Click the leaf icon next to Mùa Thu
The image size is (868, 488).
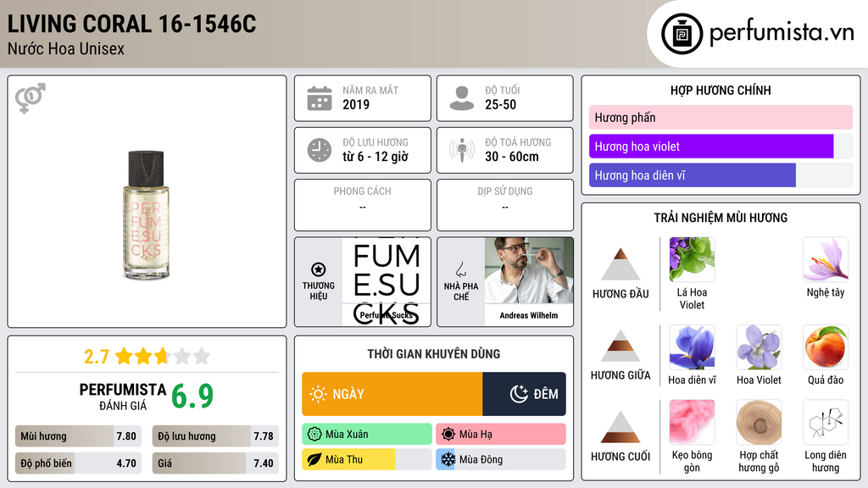(x=314, y=459)
